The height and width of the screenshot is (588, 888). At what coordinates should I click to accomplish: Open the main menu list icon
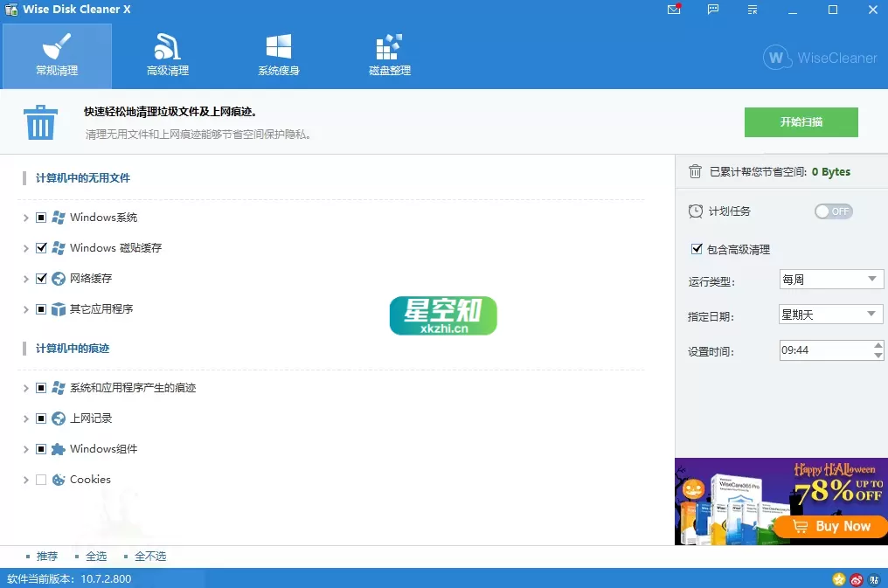[x=752, y=10]
